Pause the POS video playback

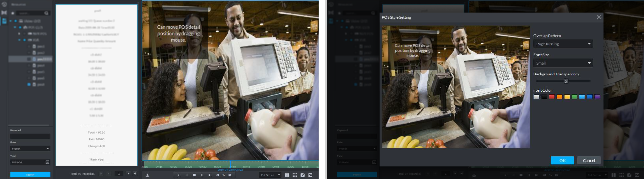tap(202, 175)
